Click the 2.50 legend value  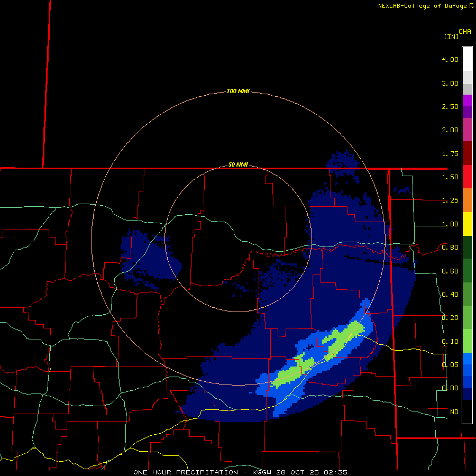coord(450,106)
